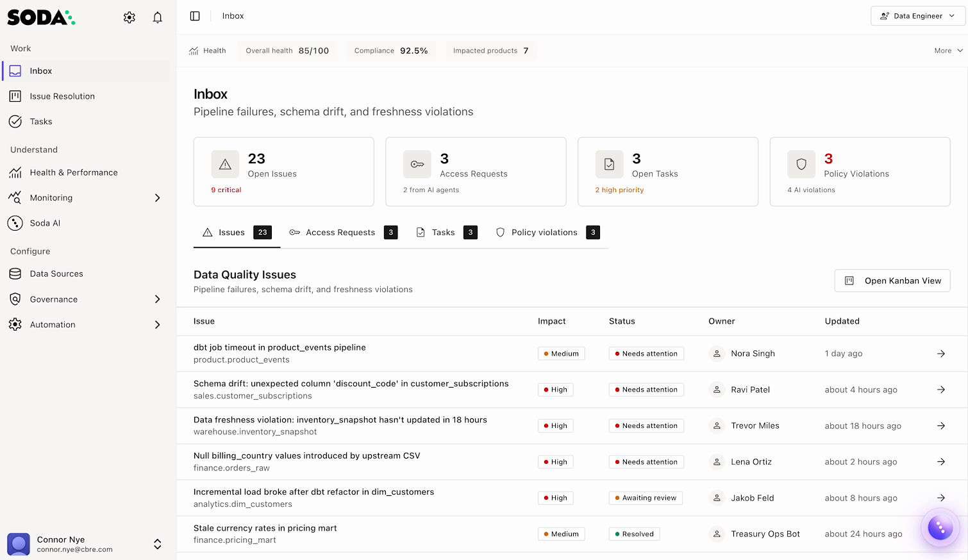
Task: Expand the Governance menu chevron
Action: point(158,299)
